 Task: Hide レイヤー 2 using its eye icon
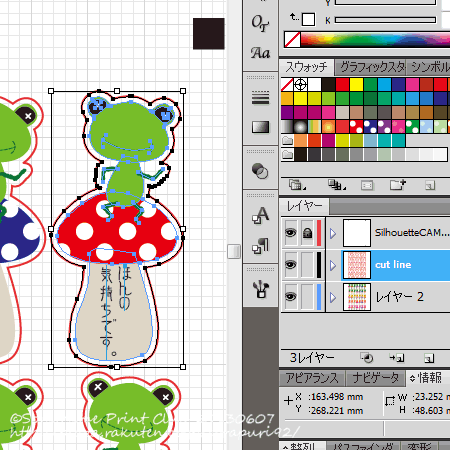291,297
